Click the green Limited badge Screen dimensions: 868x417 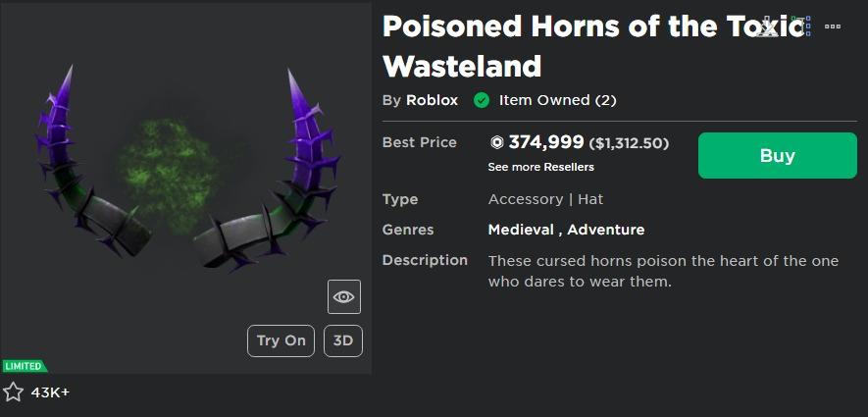coord(24,366)
